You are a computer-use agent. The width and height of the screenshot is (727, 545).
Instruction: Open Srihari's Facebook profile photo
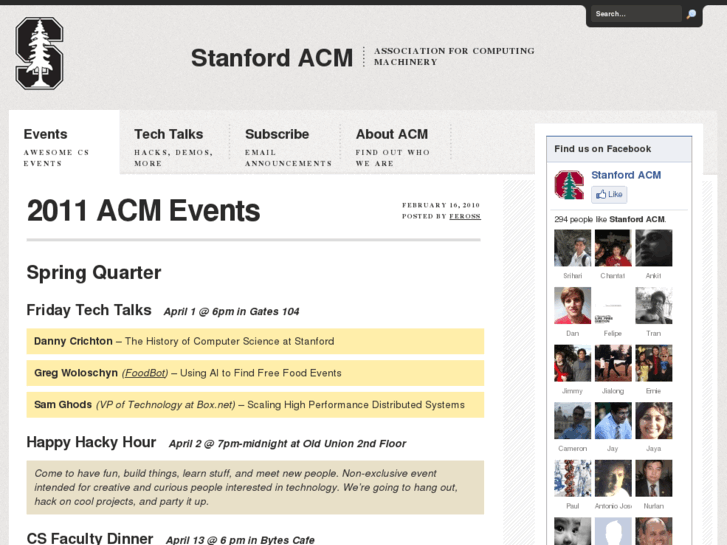pos(572,248)
